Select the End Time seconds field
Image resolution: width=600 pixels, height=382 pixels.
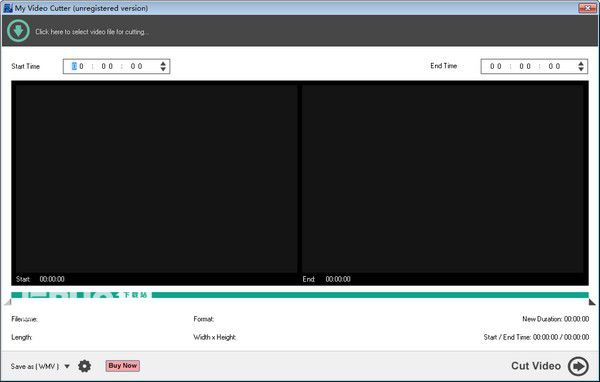(x=554, y=66)
